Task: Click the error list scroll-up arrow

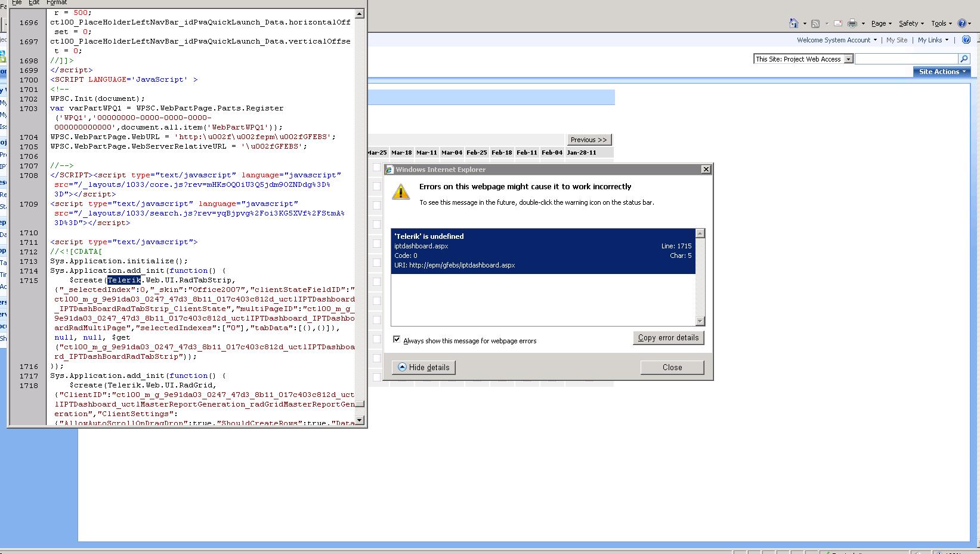Action: (x=700, y=233)
